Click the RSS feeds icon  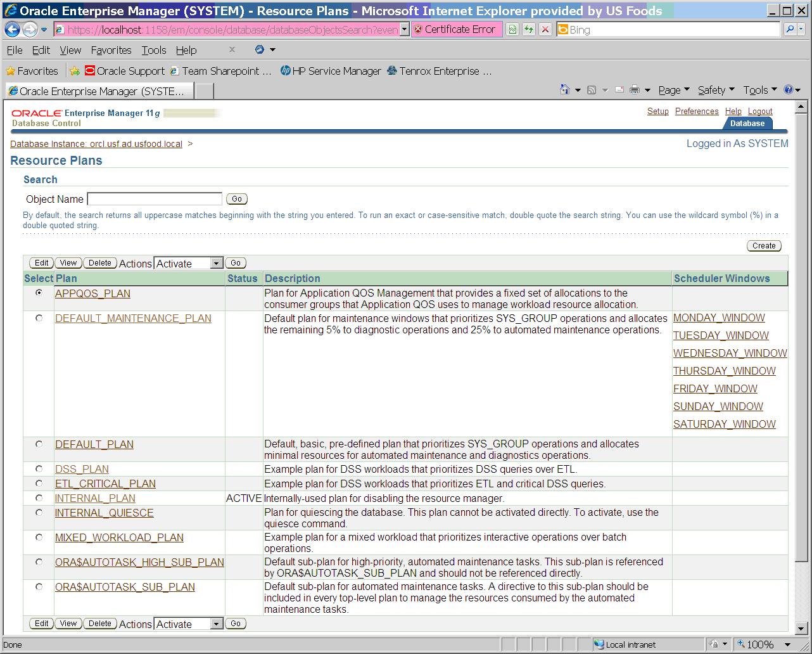[x=592, y=90]
